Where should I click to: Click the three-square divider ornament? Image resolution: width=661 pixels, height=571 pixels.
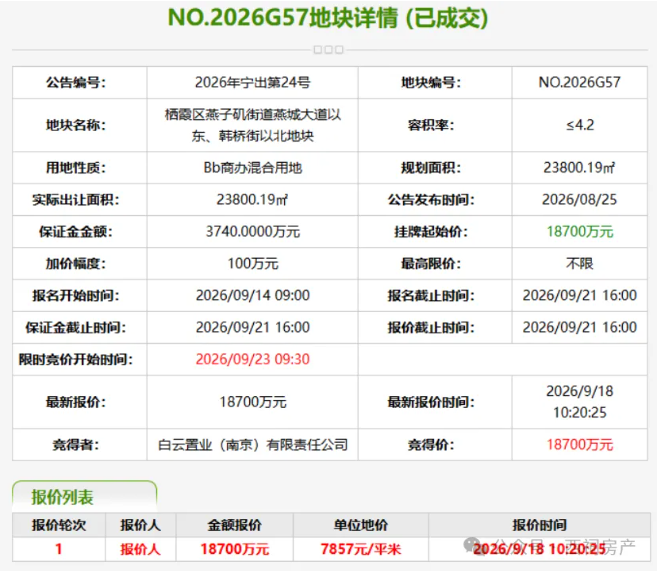[x=328, y=50]
